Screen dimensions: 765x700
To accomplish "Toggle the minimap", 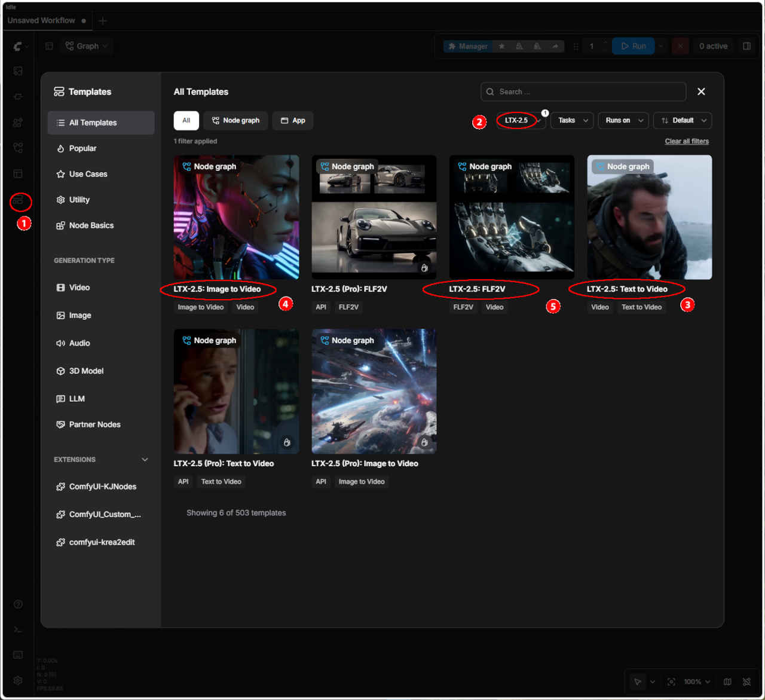I will [x=727, y=681].
